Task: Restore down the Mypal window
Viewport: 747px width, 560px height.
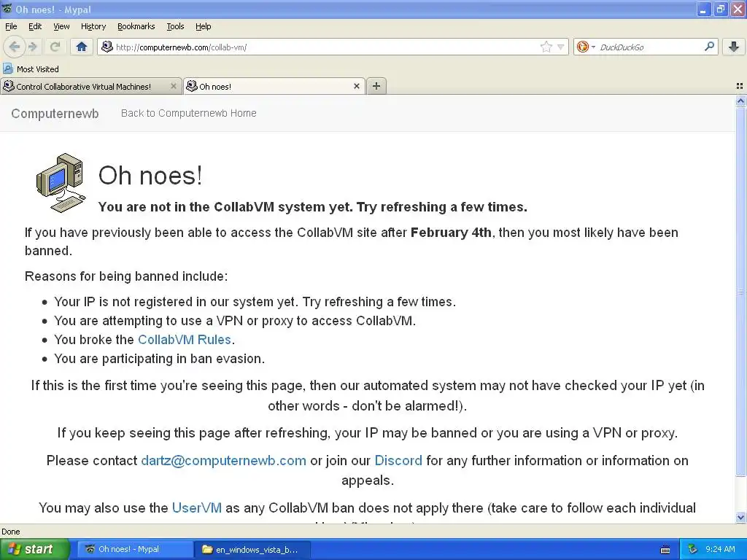Action: tap(720, 9)
